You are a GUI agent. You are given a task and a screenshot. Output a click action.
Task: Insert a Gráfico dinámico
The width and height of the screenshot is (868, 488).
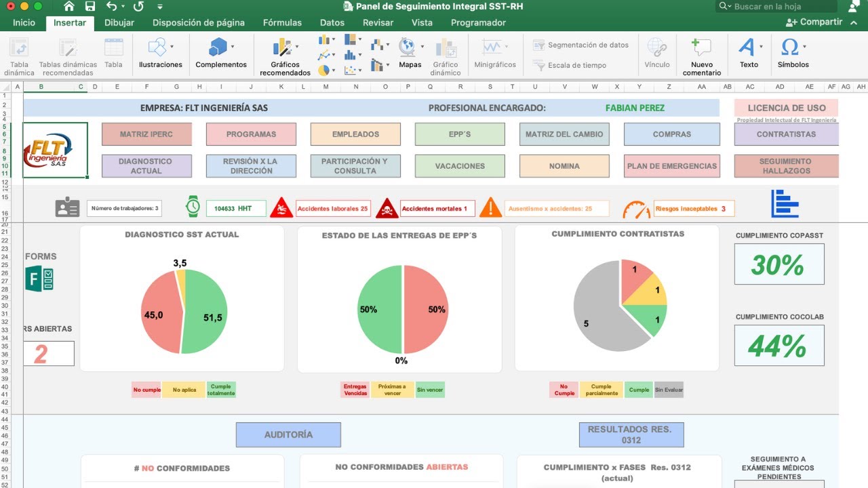tap(446, 56)
